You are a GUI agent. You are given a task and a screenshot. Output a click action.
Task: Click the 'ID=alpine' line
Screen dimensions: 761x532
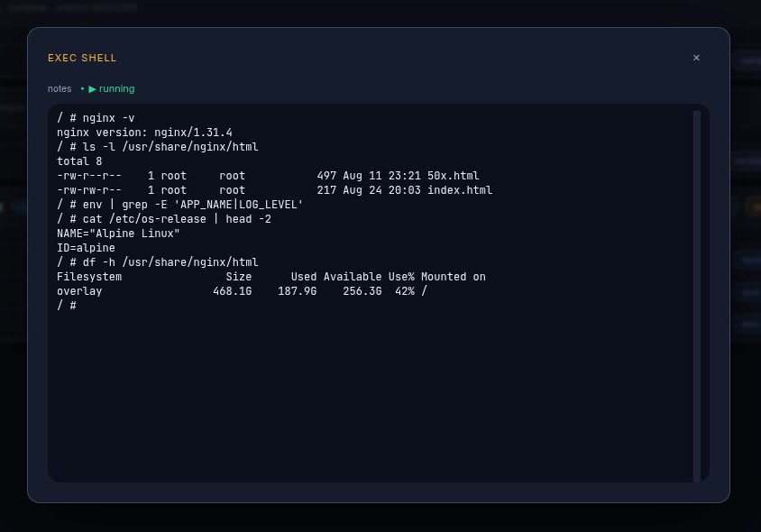click(x=86, y=248)
